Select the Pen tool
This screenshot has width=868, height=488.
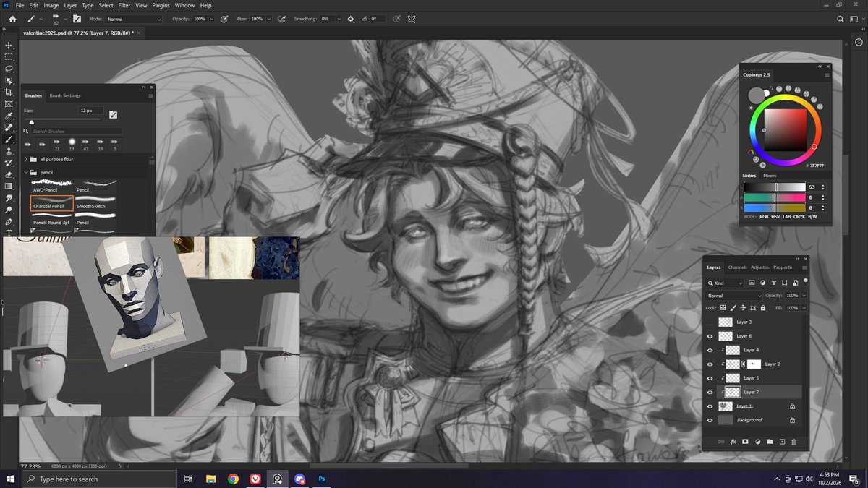point(9,221)
